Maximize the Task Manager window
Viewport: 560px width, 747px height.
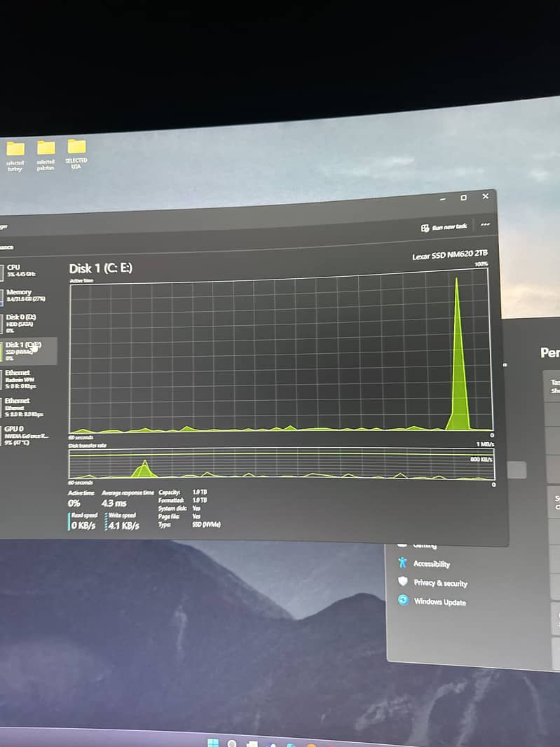(x=463, y=198)
